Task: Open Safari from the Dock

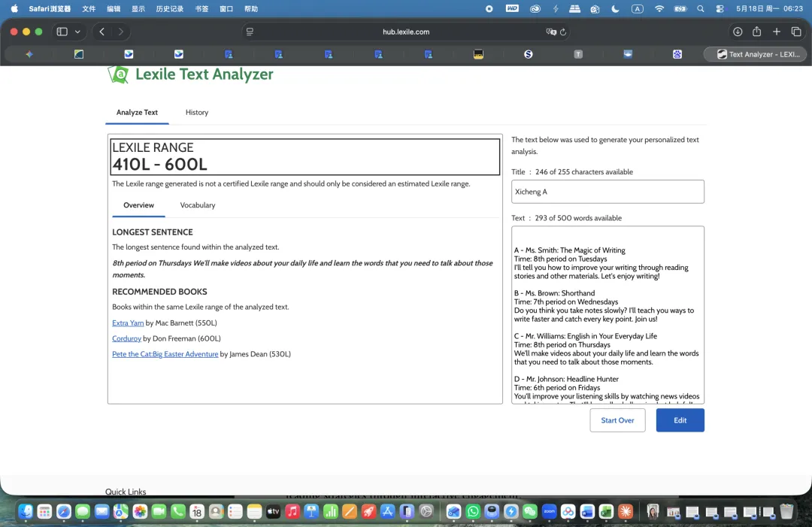Action: pos(64,511)
